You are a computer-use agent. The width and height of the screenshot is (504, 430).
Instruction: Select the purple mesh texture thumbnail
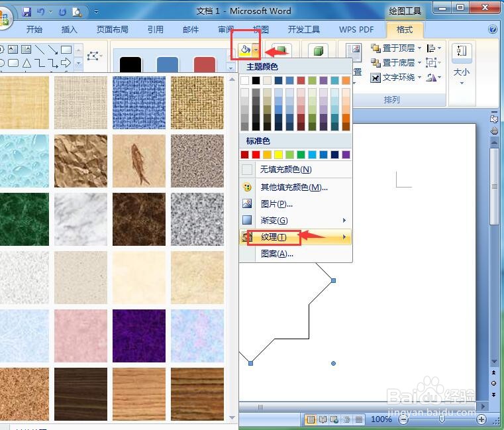[139, 336]
